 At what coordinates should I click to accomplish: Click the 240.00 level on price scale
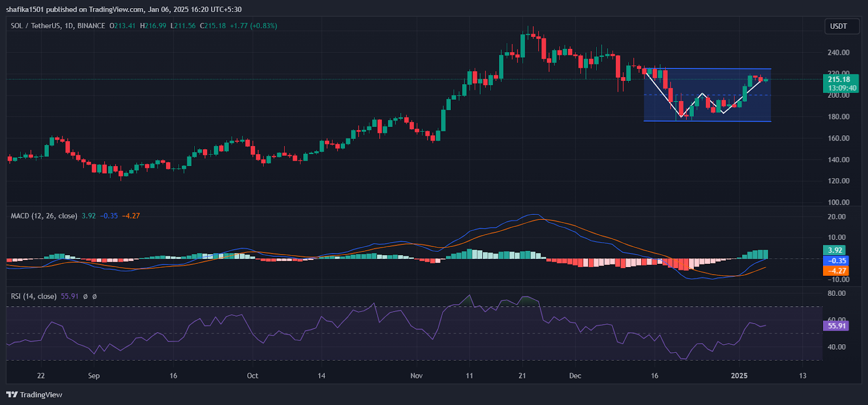[839, 53]
